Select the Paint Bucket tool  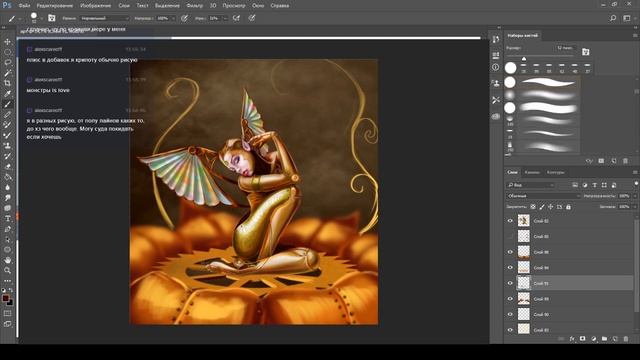(7, 177)
